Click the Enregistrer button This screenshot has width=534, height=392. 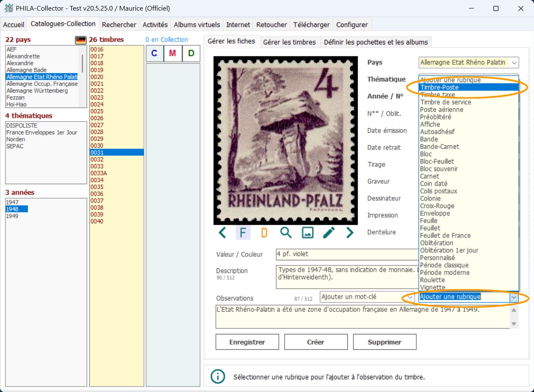[247, 342]
